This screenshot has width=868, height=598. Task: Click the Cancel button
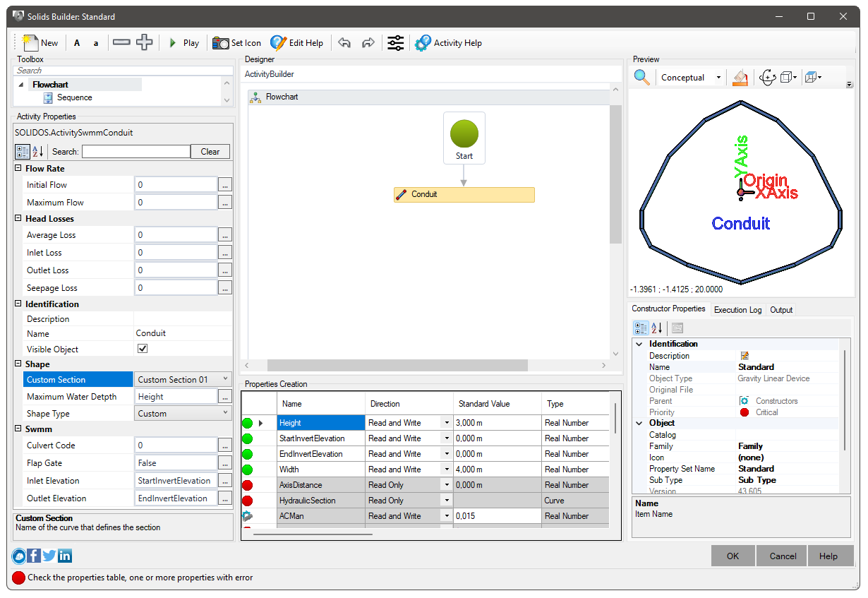(783, 556)
